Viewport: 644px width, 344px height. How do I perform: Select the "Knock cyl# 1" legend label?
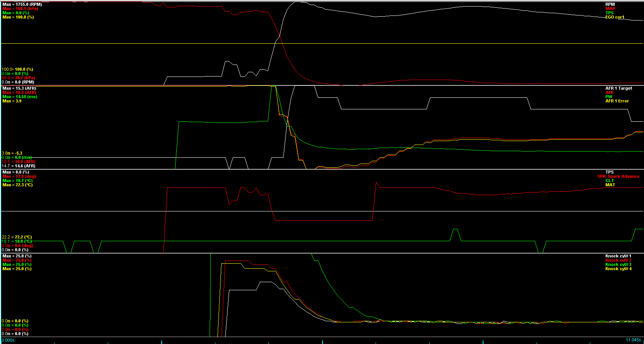tap(618, 256)
